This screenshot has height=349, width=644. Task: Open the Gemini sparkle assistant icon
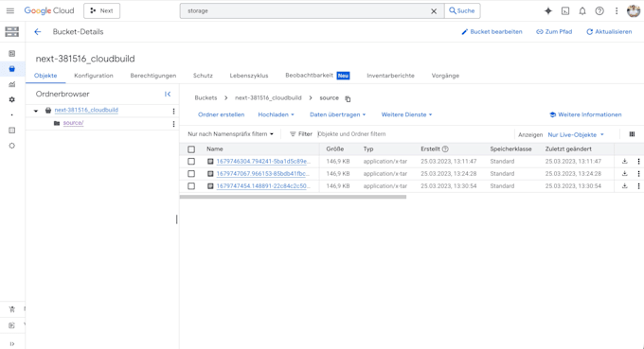(548, 11)
